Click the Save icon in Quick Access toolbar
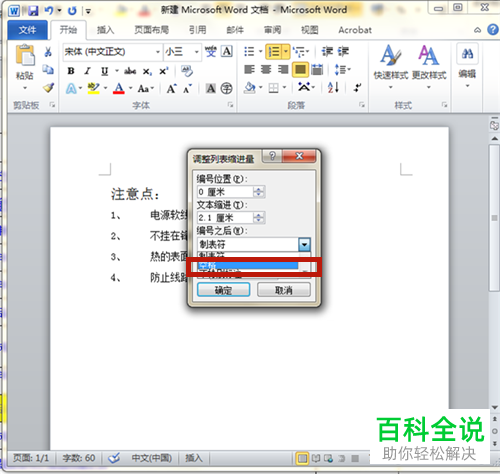 [x=33, y=11]
